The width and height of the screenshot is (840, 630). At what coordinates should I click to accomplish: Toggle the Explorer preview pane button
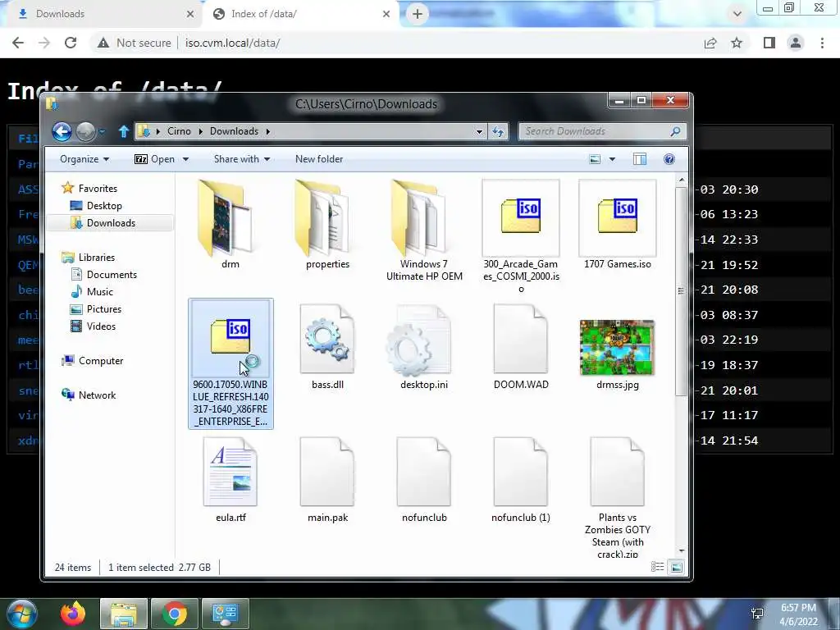tap(640, 159)
